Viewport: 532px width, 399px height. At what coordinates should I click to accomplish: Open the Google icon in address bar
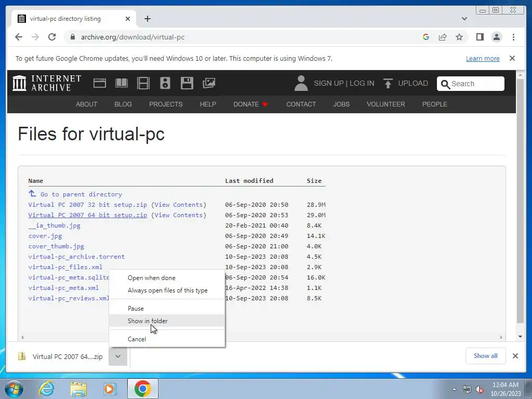tap(426, 37)
